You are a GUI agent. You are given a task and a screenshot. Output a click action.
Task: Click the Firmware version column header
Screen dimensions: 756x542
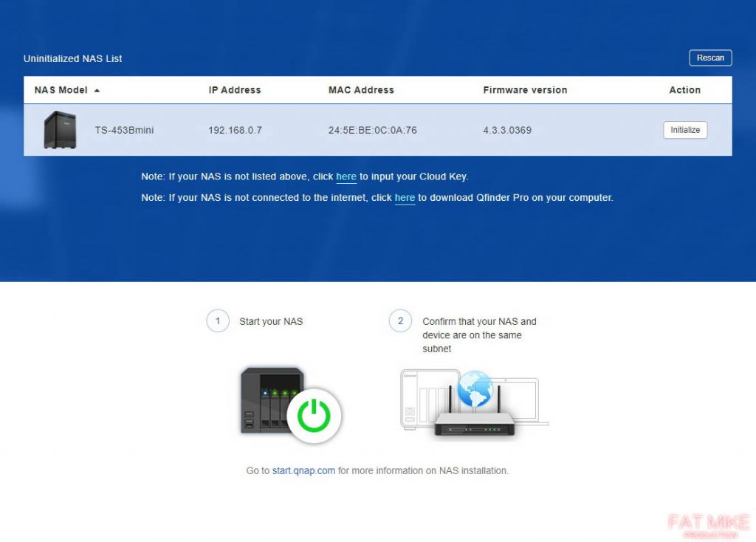click(x=525, y=90)
